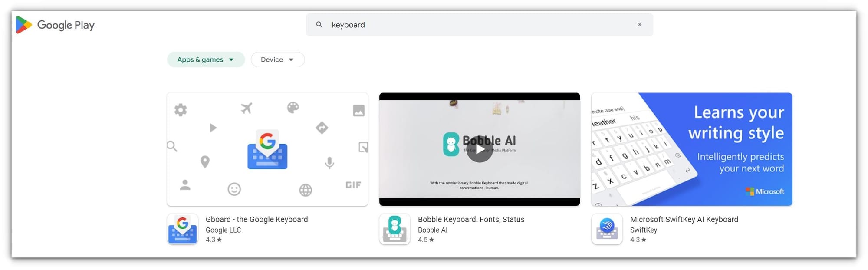Click the Bobble Keyboard app icon

pyautogui.click(x=395, y=229)
